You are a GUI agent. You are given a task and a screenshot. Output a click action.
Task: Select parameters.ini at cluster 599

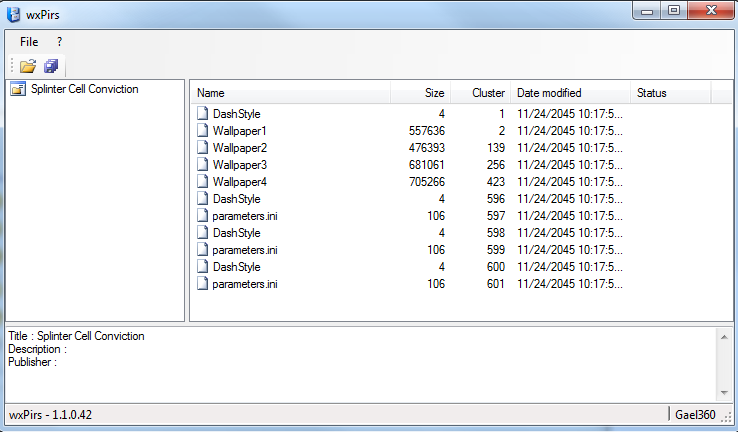click(245, 250)
